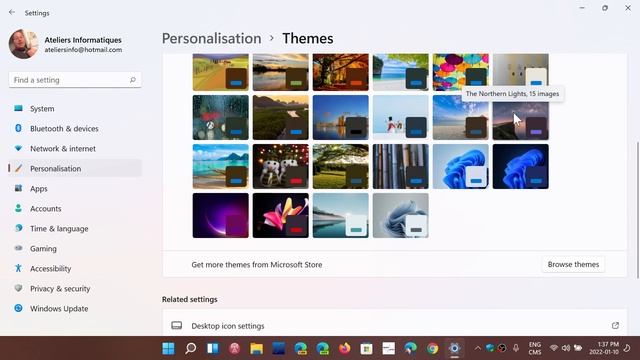
Task: Select the snowmen with festive lights theme
Action: pos(280,167)
